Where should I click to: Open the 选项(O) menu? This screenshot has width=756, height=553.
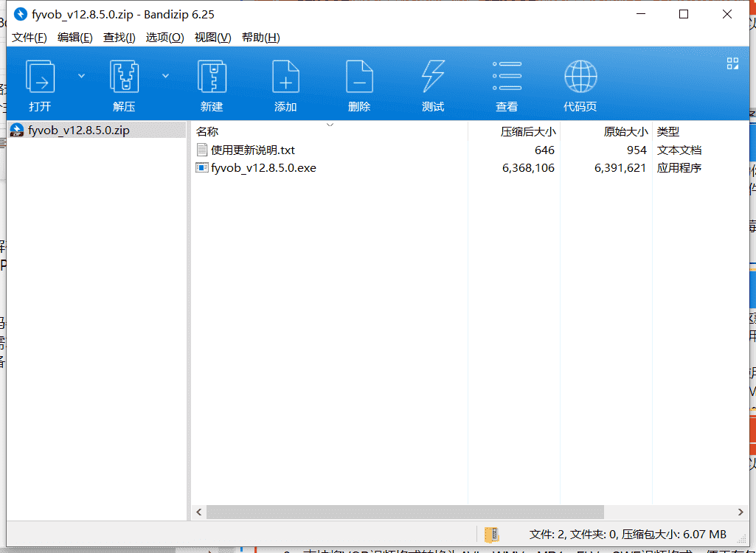click(x=165, y=38)
